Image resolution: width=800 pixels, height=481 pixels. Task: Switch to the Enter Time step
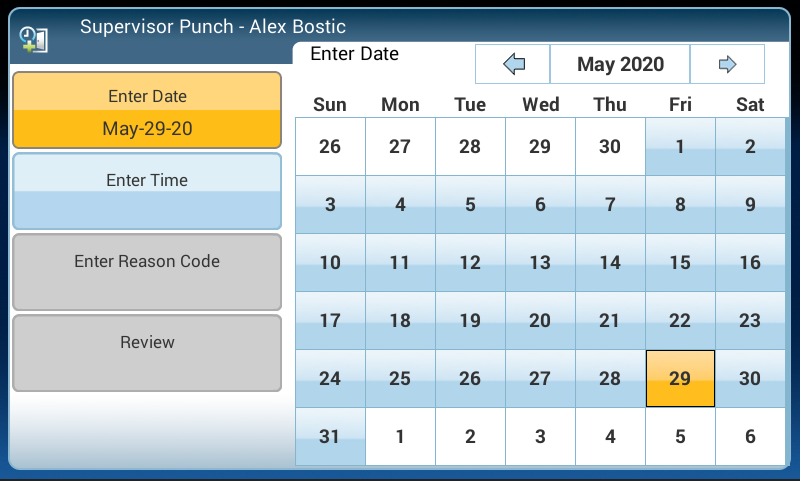[147, 191]
